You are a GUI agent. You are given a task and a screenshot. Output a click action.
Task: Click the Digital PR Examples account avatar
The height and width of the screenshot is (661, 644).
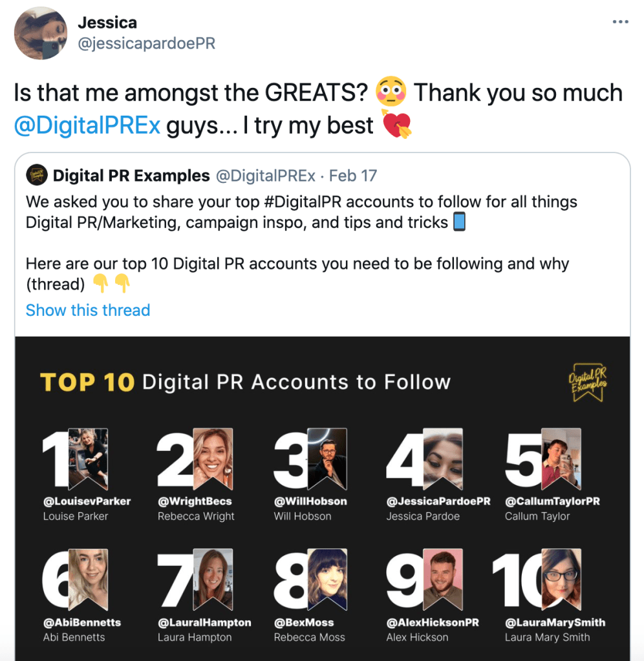pyautogui.click(x=37, y=176)
